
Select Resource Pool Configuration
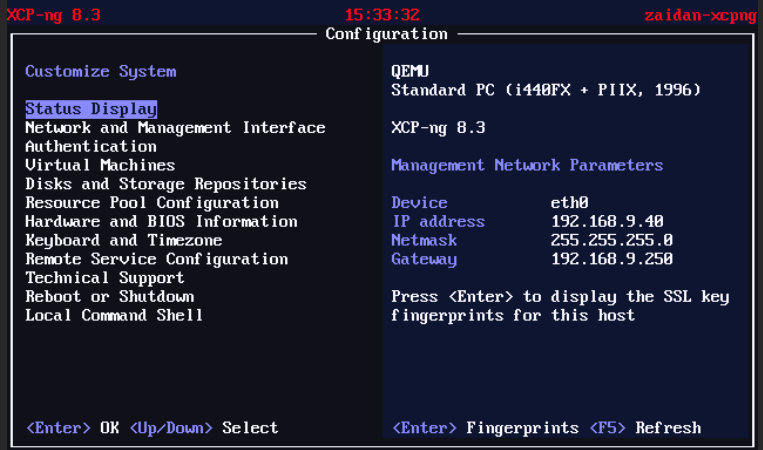152,203
